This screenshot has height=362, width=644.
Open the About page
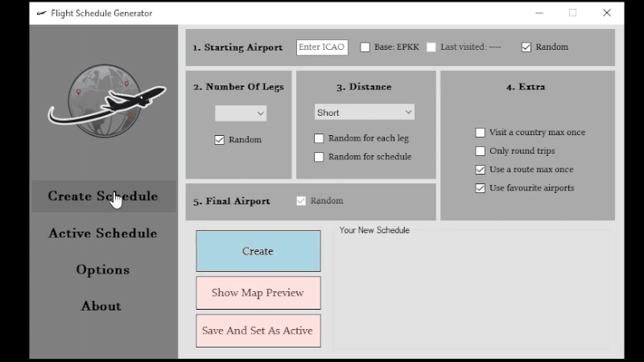(x=101, y=306)
